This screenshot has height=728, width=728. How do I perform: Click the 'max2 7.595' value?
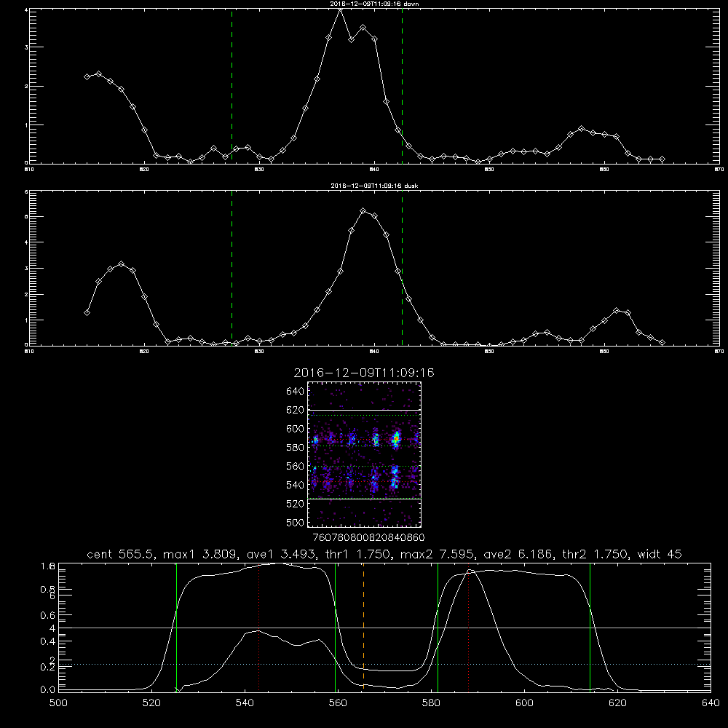point(438,554)
